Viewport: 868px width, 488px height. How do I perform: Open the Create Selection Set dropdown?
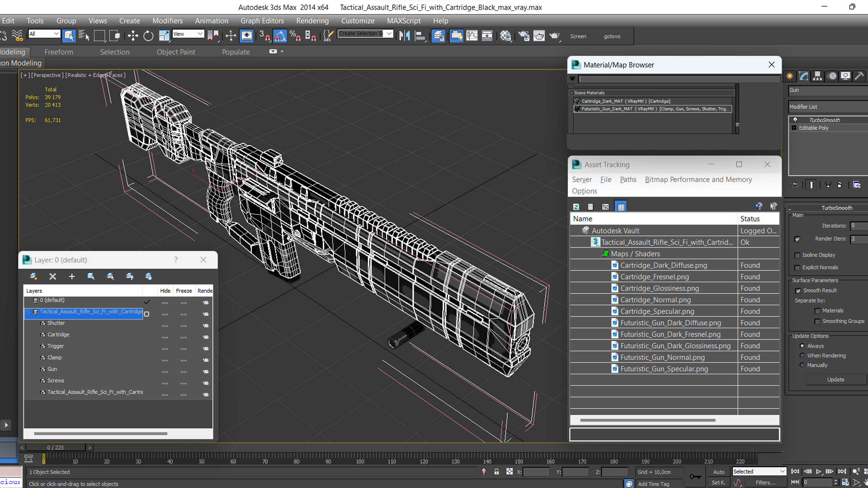click(365, 34)
